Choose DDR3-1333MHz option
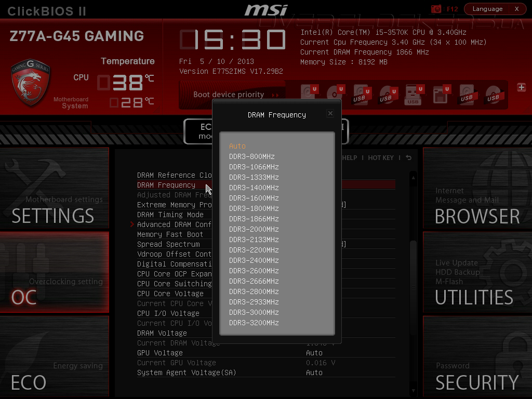This screenshot has height=399, width=532. 254,177
